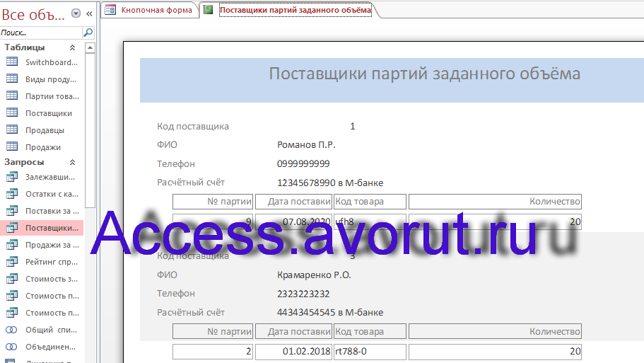Click account 12345678990 в М-банке
The image size is (644, 363).
pos(330,183)
